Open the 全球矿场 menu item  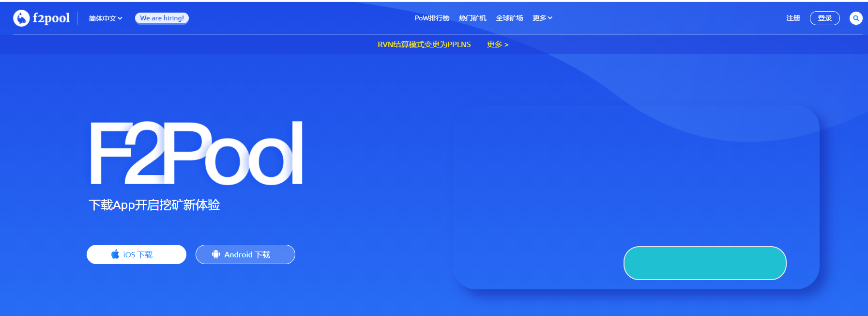tap(509, 18)
